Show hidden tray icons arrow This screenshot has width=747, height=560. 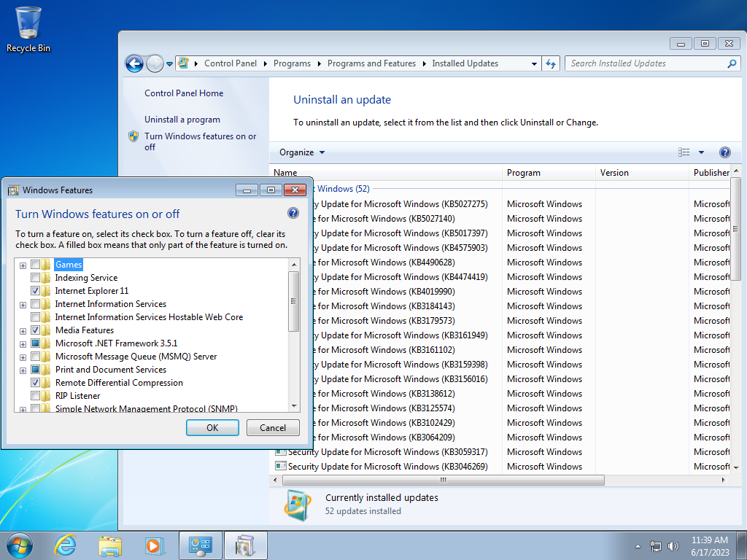(x=638, y=546)
